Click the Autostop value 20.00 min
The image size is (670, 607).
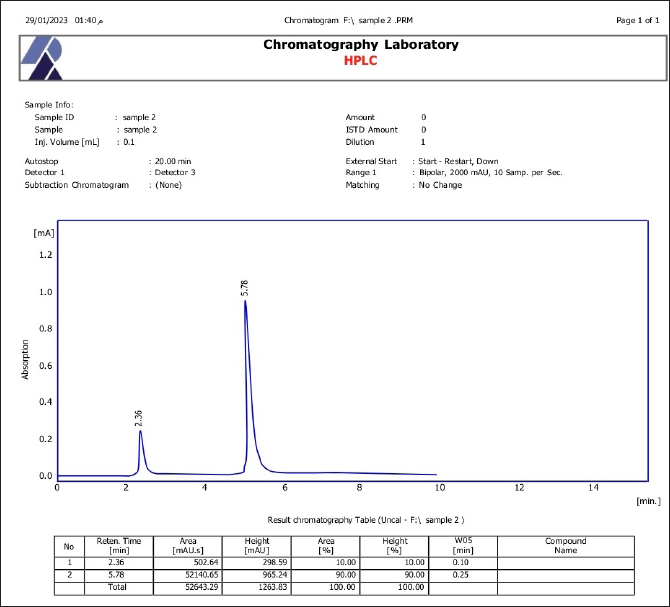[173, 161]
